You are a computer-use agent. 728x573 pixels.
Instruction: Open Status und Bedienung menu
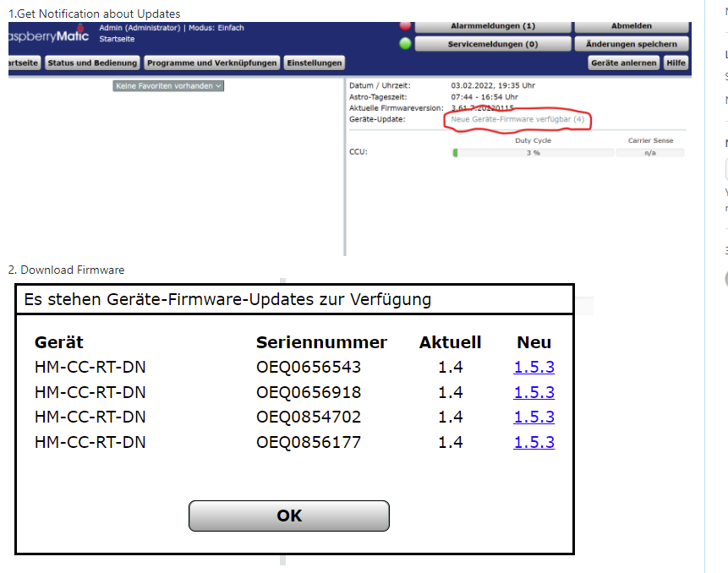coord(92,63)
